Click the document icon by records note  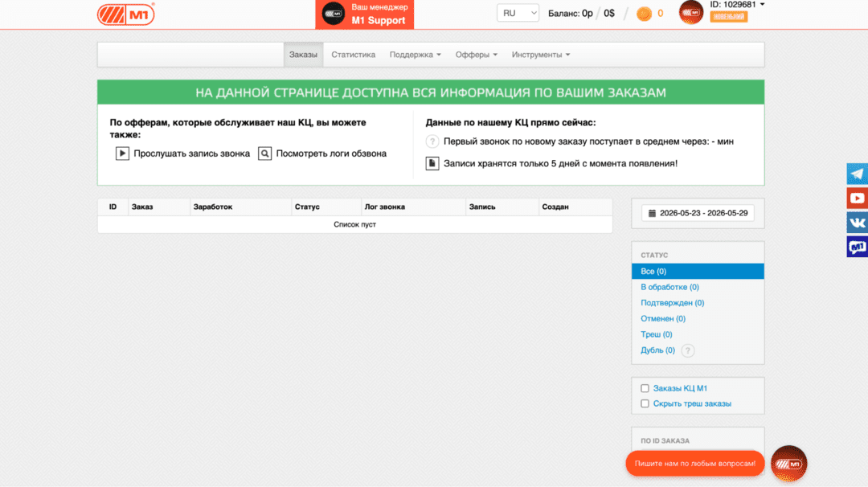point(432,163)
